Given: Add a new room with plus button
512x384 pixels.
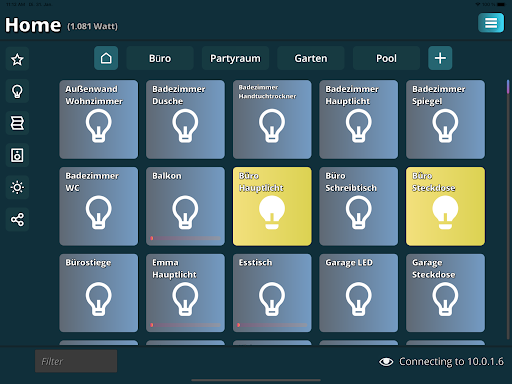Looking at the screenshot, I should (440, 58).
